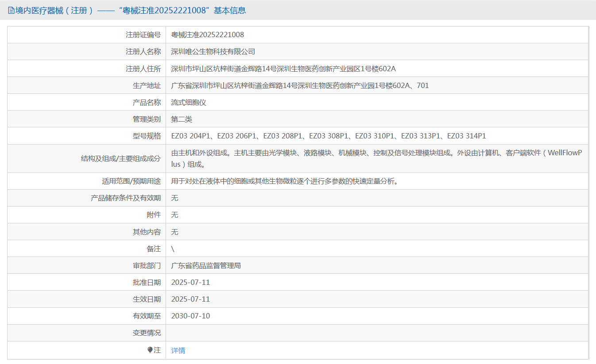The image size is (596, 364).
Task: Click the document icon before 境内医疗器械 title
Action: coord(11,10)
